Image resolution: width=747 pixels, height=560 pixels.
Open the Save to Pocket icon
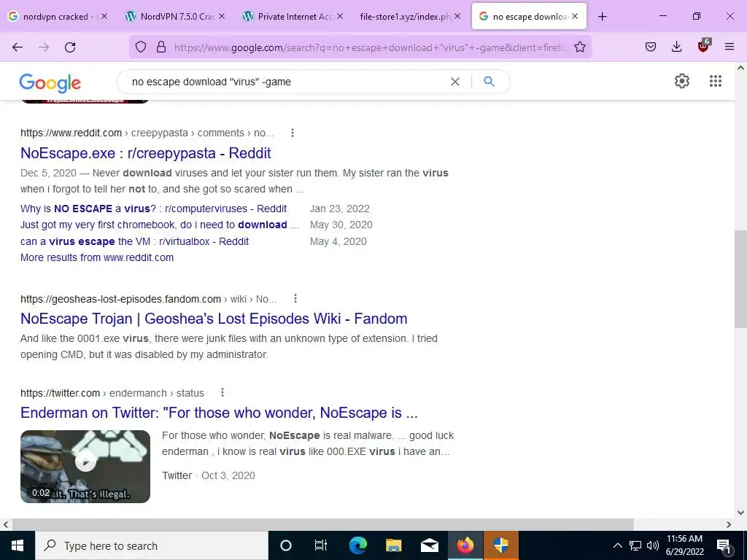651,47
